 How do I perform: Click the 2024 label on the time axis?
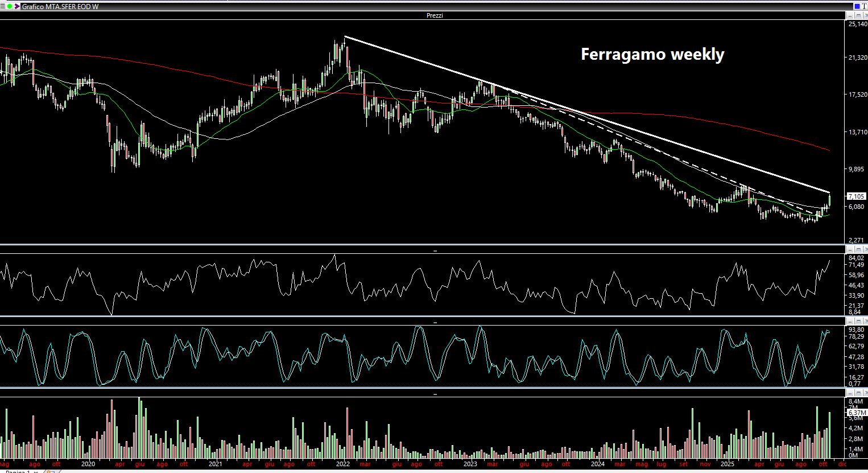click(x=597, y=464)
